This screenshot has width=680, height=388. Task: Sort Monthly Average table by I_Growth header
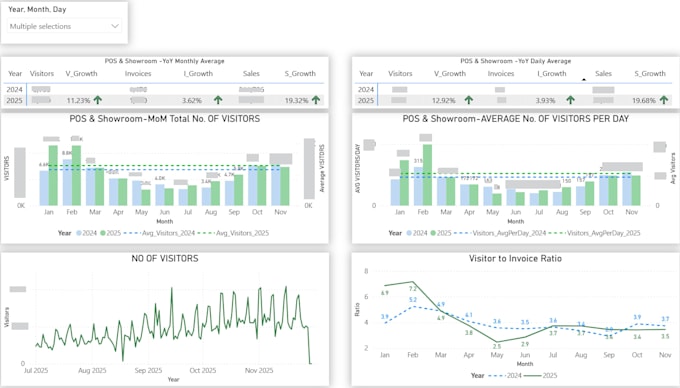tap(198, 74)
